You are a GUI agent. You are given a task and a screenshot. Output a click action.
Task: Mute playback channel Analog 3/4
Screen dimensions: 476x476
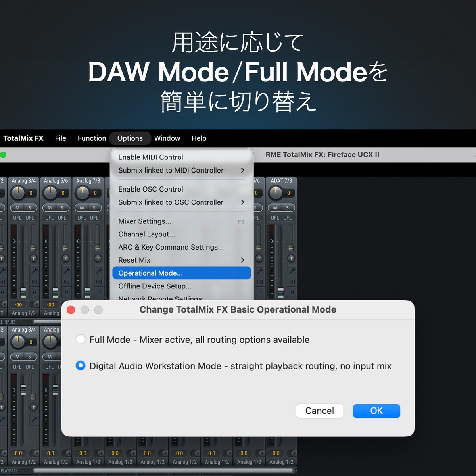[x=17, y=357]
